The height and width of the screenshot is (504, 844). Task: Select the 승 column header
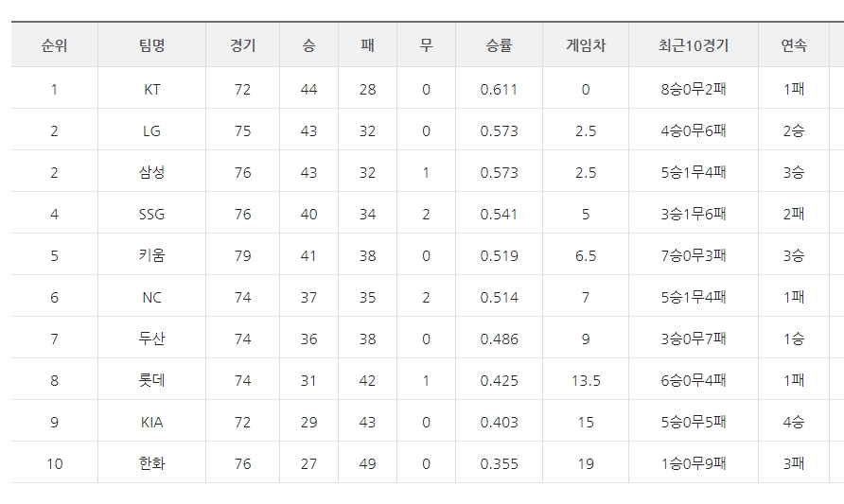[308, 45]
